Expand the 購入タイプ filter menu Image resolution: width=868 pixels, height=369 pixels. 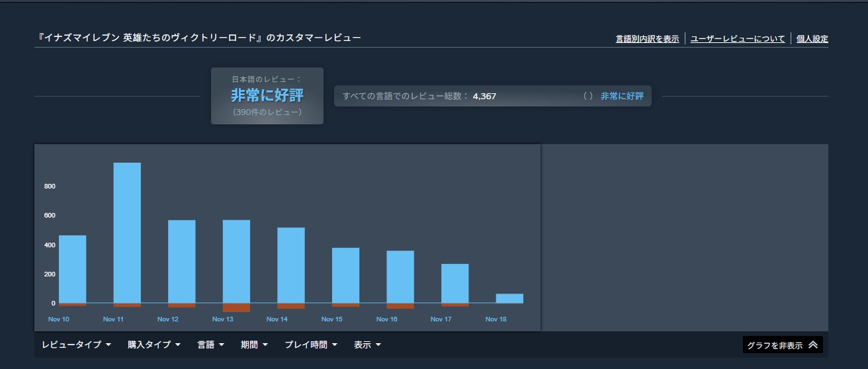pyautogui.click(x=154, y=345)
